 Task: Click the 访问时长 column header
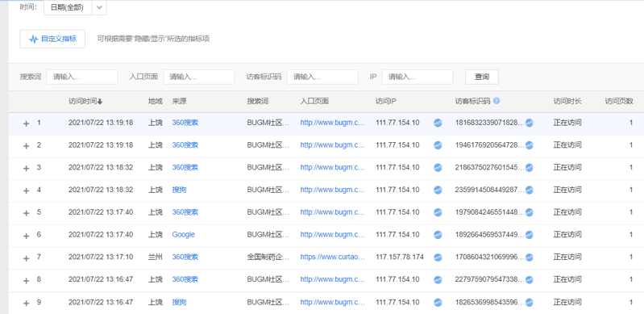[567, 101]
